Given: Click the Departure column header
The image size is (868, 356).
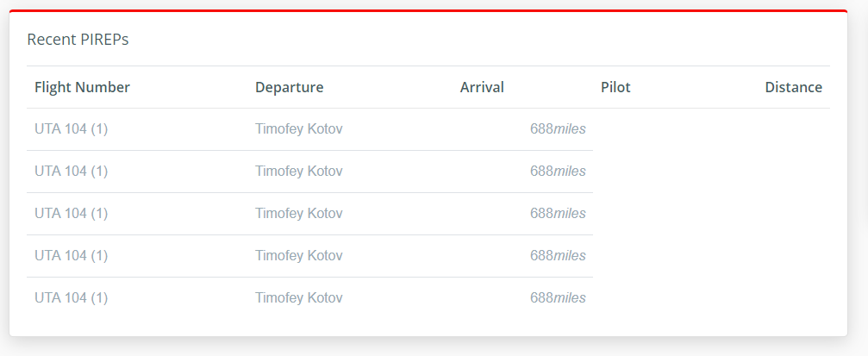Looking at the screenshot, I should [x=289, y=87].
